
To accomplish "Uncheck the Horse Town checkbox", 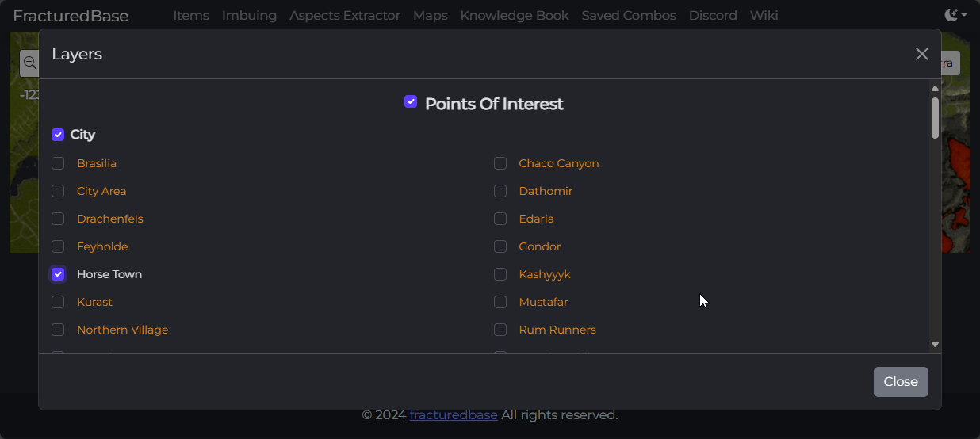I will point(58,274).
